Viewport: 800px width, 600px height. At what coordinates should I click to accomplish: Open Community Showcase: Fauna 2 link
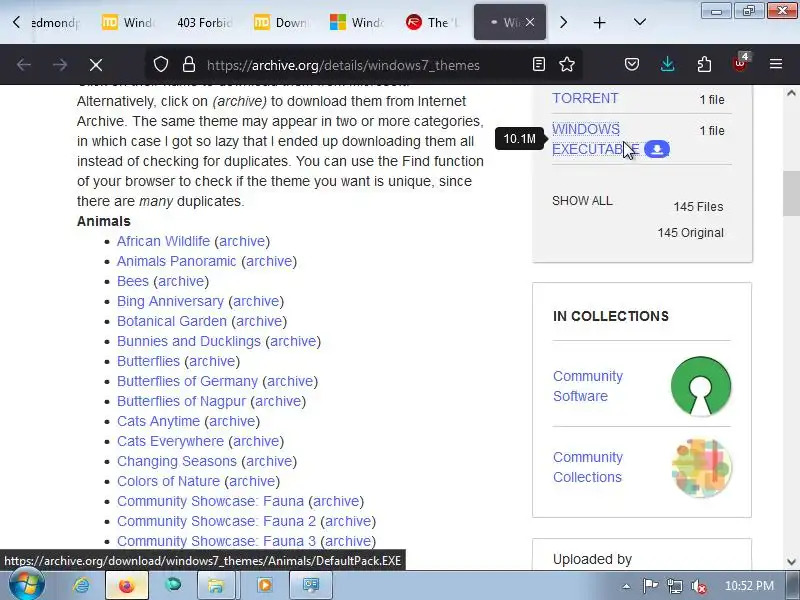click(216, 521)
